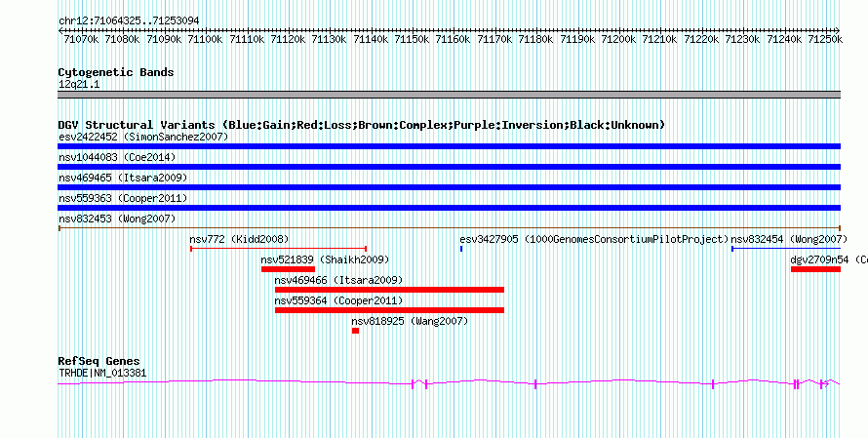868x438 pixels.
Task: Open the nsv469465 (Itsara2009) variant label
Action: tap(123, 178)
